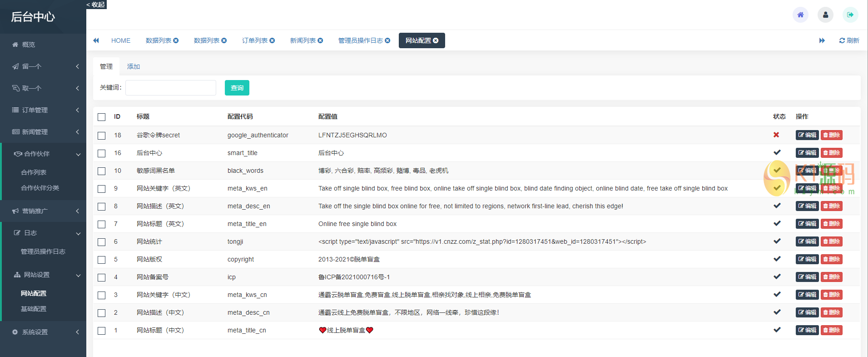Open the user profile icon

click(825, 15)
